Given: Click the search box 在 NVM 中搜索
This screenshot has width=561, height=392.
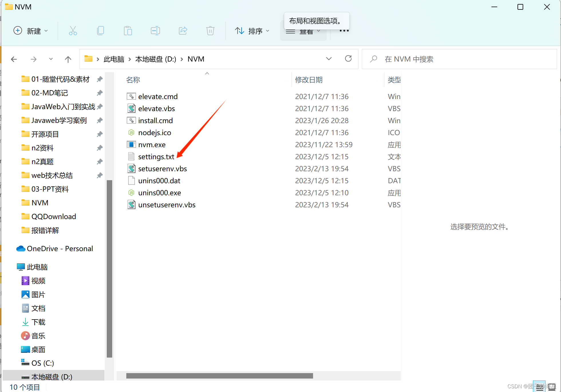Looking at the screenshot, I should tap(459, 59).
